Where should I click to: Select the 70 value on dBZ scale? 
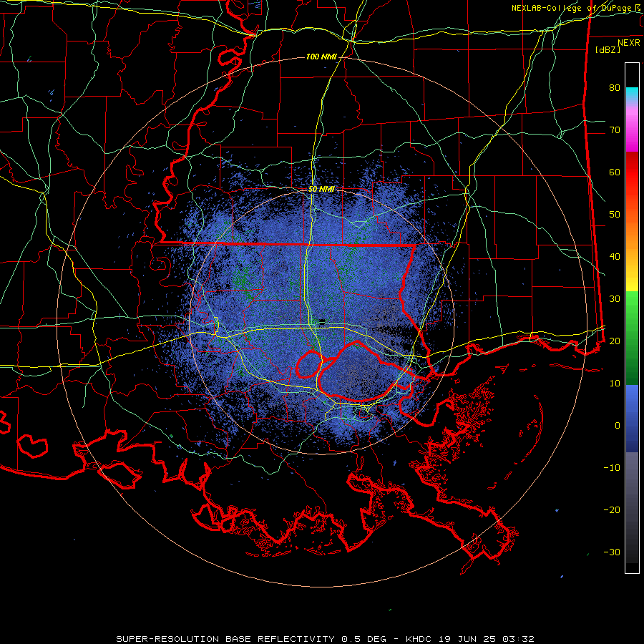pos(615,130)
